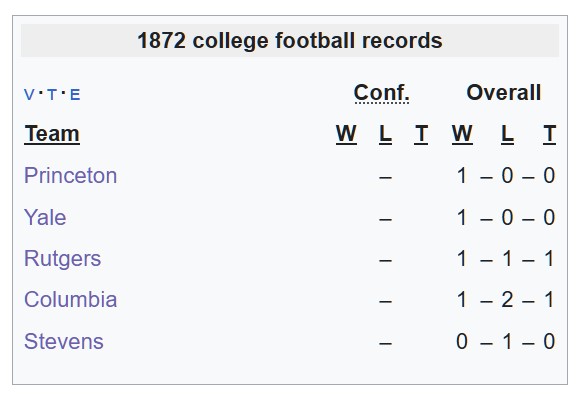The height and width of the screenshot is (398, 578).
Task: Open the Stevens team link
Action: coord(64,341)
